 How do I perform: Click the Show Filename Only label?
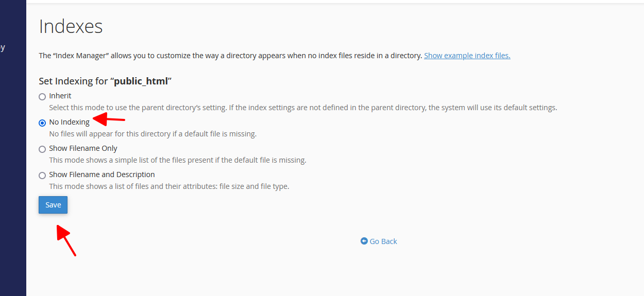(83, 148)
